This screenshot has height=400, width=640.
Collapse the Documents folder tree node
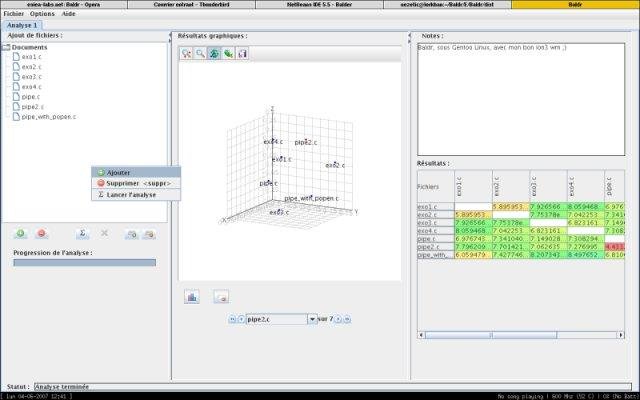click(x=6, y=47)
